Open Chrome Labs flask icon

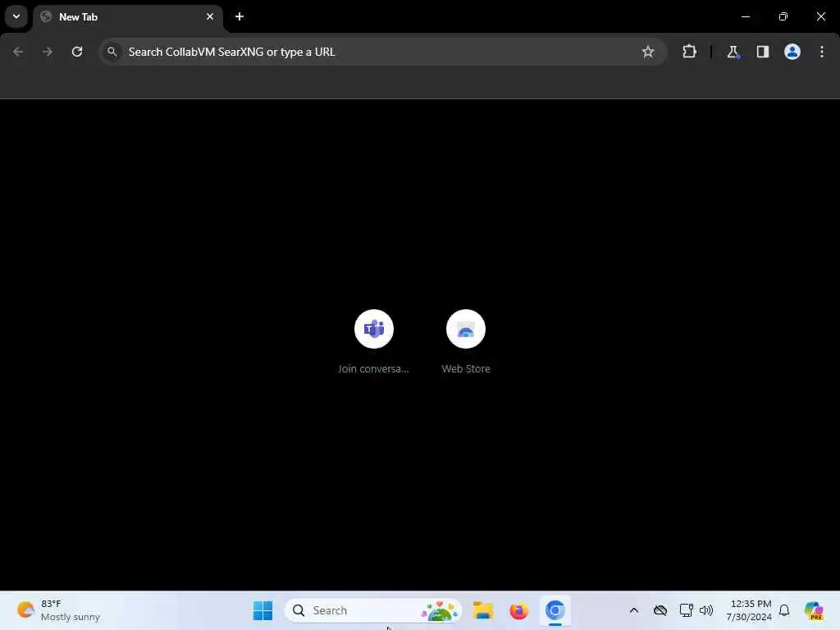pos(733,52)
